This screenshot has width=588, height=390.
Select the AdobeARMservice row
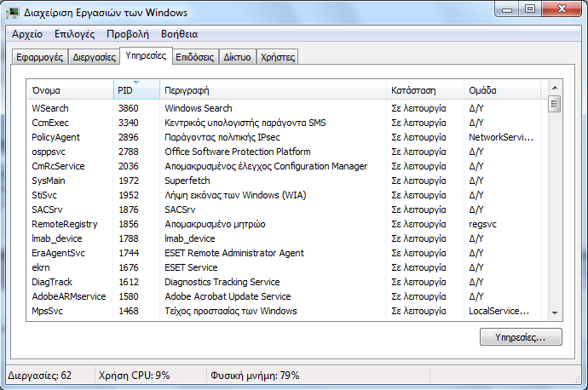(x=68, y=296)
